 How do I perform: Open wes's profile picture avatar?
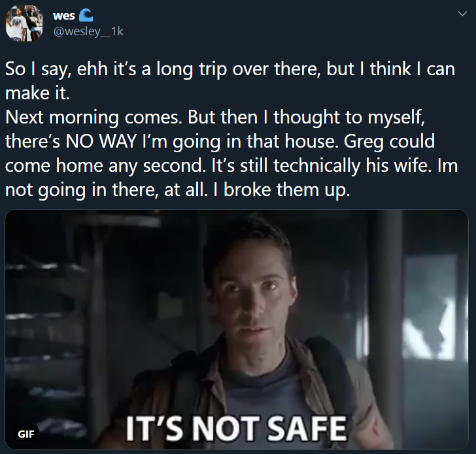coord(24,23)
